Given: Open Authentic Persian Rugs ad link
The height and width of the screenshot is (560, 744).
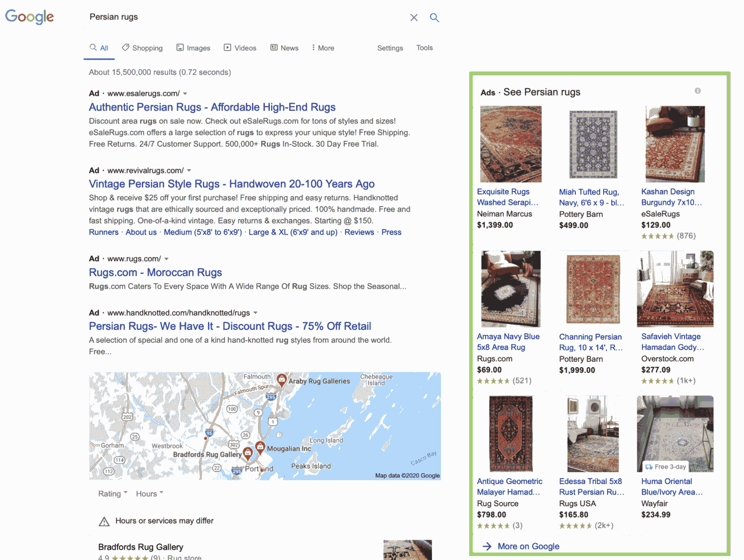Looking at the screenshot, I should coord(212,107).
